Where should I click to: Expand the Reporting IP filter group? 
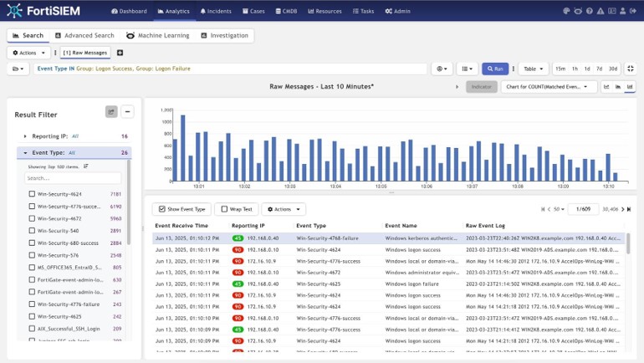point(25,135)
